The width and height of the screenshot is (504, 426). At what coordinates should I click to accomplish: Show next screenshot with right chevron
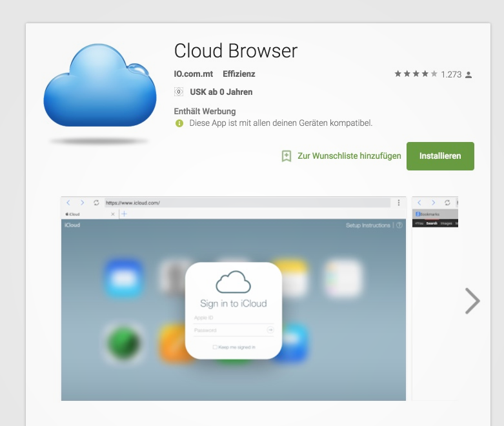(472, 301)
